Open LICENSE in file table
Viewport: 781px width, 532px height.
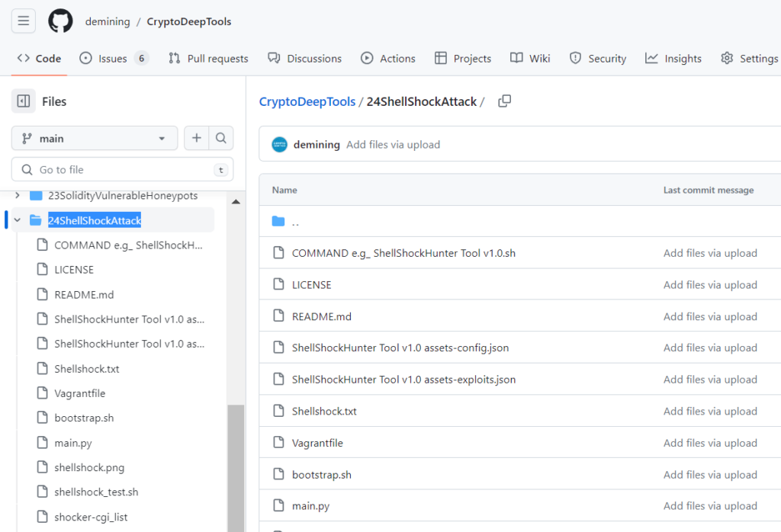[311, 284]
